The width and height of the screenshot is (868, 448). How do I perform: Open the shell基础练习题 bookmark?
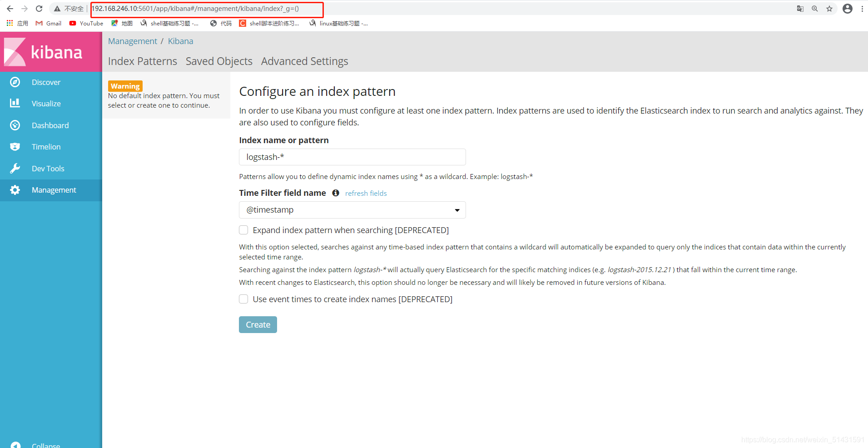[x=169, y=23]
